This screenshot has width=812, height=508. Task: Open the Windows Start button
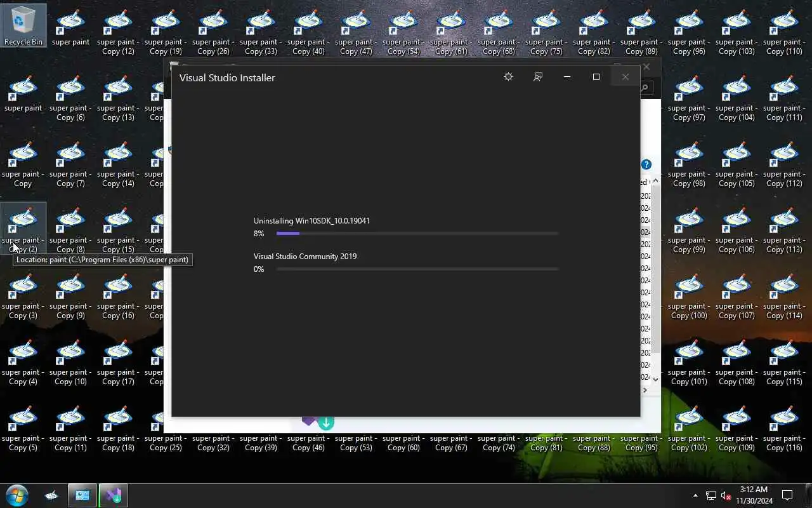pyautogui.click(x=17, y=495)
